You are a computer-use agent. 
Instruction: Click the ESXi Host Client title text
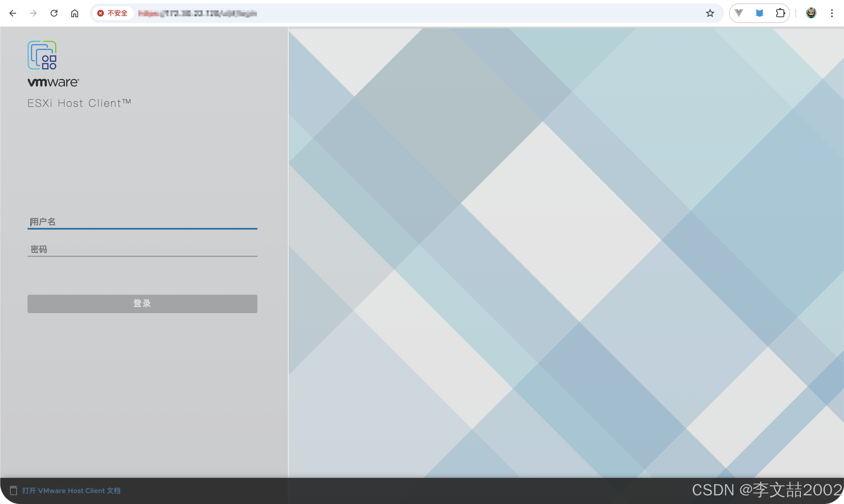tap(79, 103)
